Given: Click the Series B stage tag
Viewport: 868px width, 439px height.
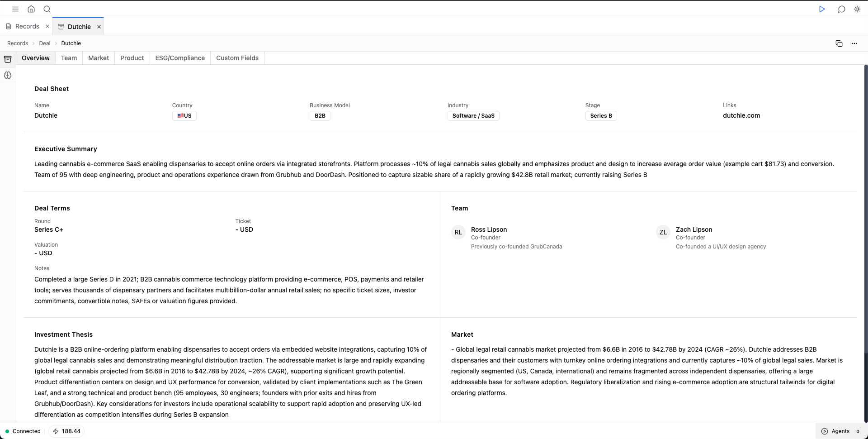Looking at the screenshot, I should tap(601, 116).
